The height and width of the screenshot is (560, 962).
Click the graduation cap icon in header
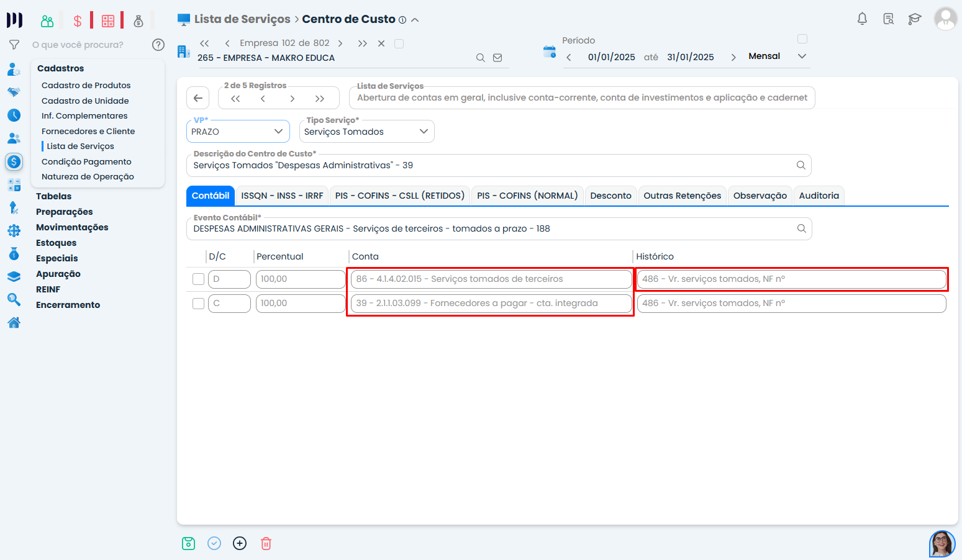pyautogui.click(x=914, y=19)
